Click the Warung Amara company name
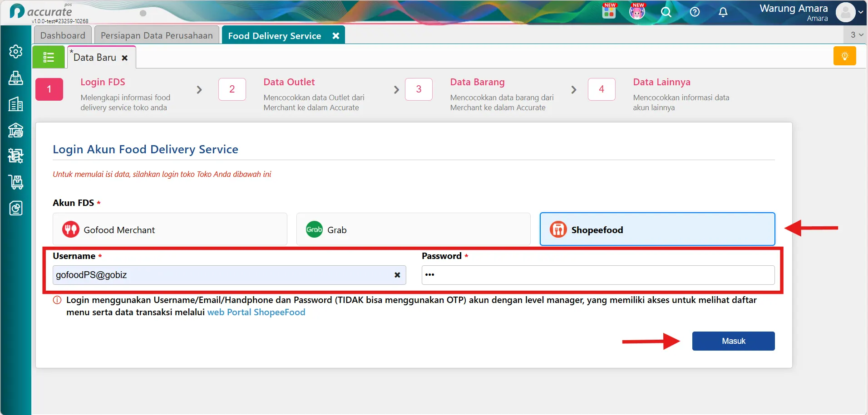868x415 pixels. coord(794,9)
